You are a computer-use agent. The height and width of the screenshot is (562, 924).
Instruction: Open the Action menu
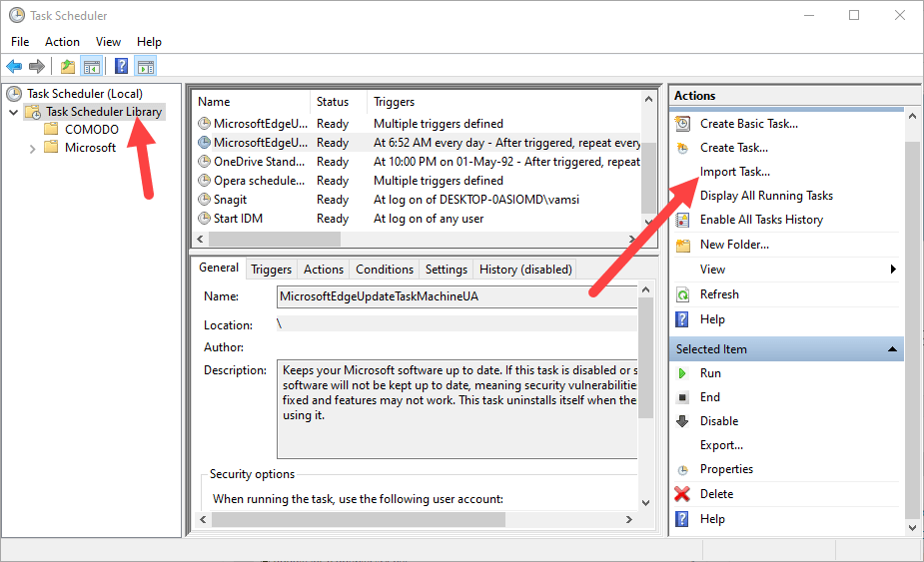pyautogui.click(x=62, y=42)
